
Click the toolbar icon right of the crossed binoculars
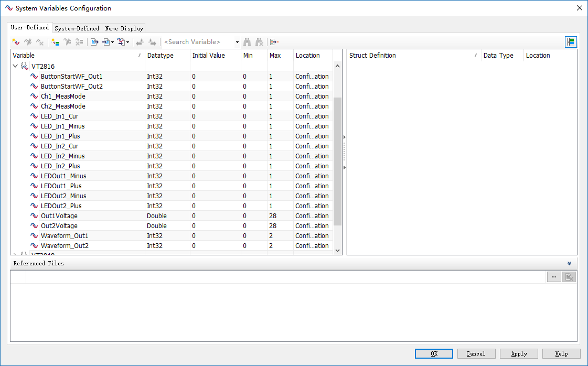(x=274, y=42)
